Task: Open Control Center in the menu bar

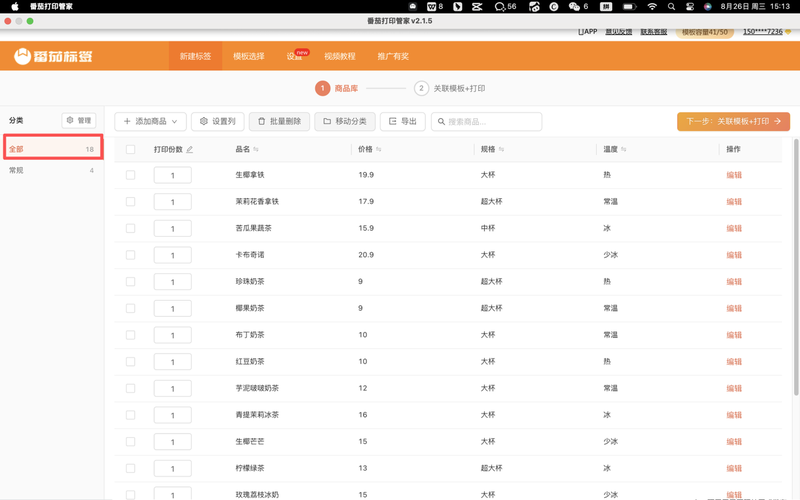Action: [x=690, y=6]
